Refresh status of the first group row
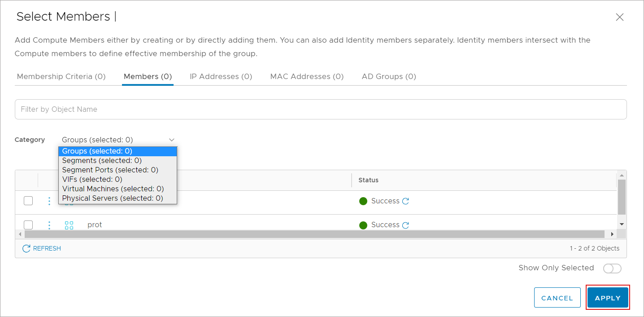Screen dimensions: 644x317 tap(406, 201)
